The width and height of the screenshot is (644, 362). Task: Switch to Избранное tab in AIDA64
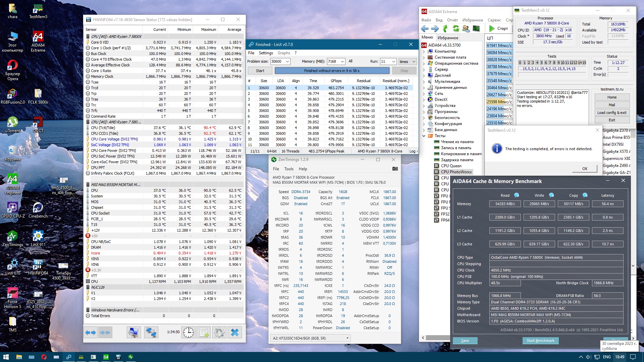[x=447, y=38]
